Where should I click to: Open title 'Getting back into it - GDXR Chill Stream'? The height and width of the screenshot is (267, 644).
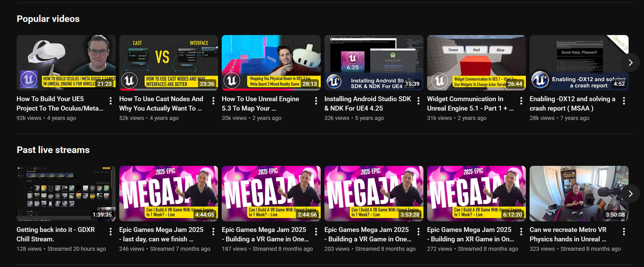(56, 235)
